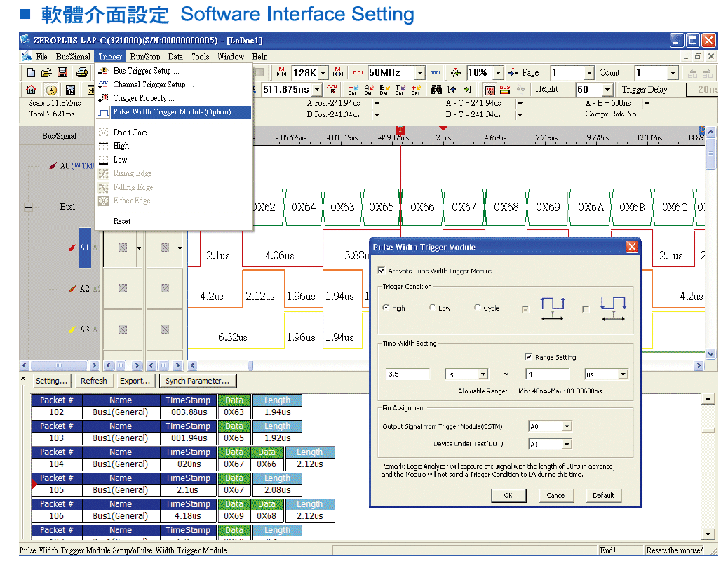Open the minimum time unit 'us' dropdown
This screenshot has width=728, height=568.
[483, 374]
